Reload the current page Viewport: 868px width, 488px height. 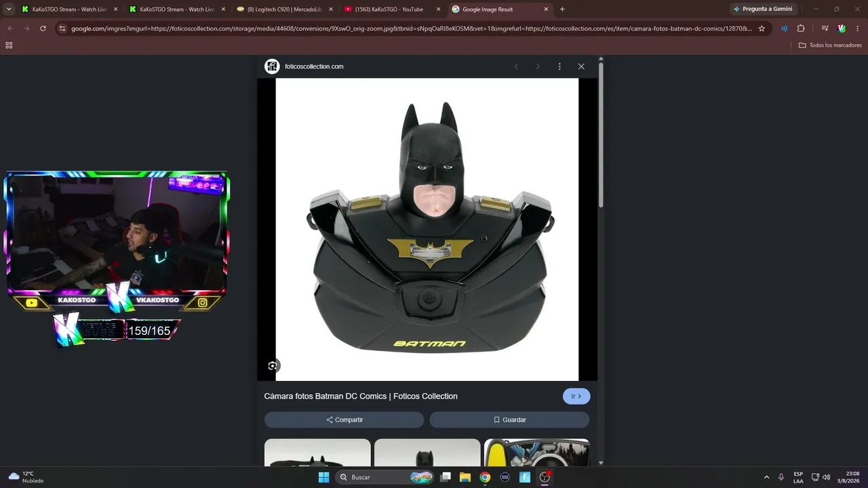pos(43,28)
